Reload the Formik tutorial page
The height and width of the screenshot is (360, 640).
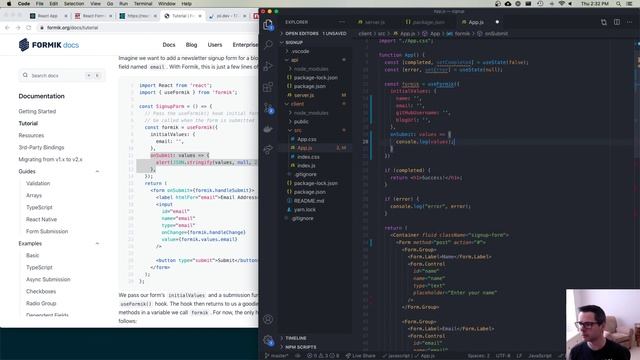point(29,27)
